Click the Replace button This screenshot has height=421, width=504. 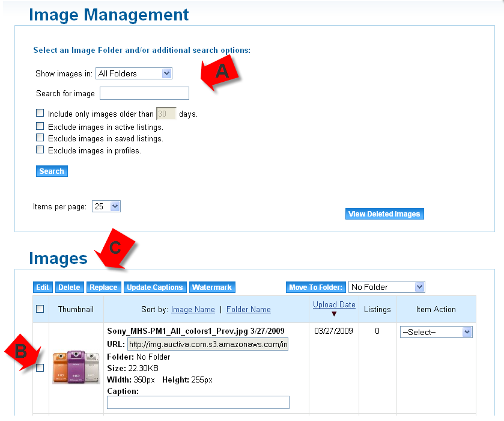(103, 287)
